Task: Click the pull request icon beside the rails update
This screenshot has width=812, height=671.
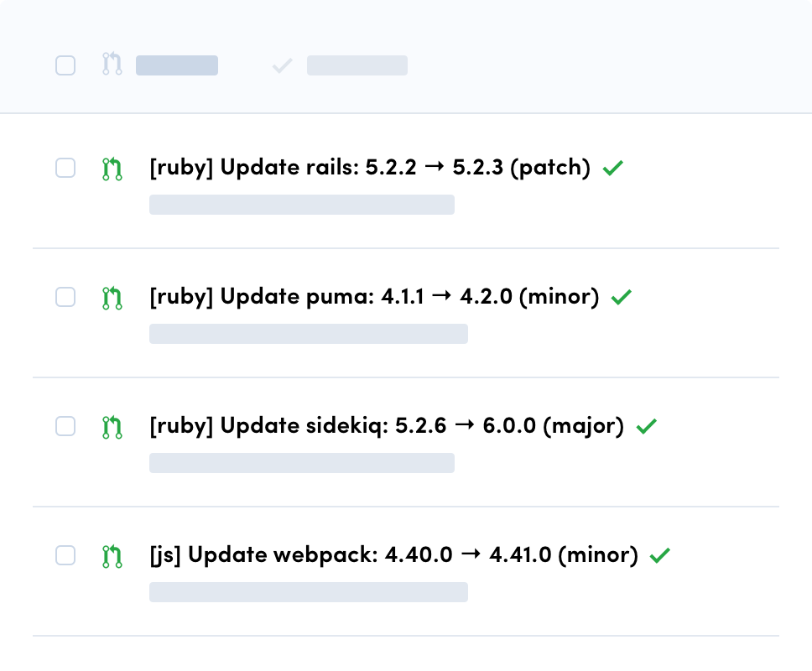Action: 112,169
